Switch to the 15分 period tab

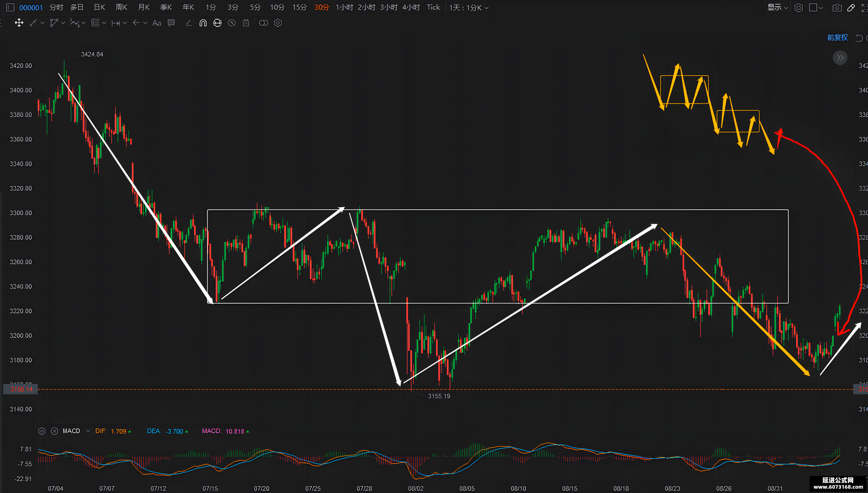(300, 7)
